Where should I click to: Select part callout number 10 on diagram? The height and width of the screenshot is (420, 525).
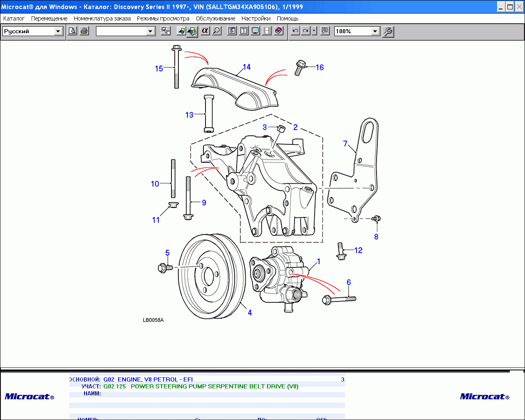point(155,184)
